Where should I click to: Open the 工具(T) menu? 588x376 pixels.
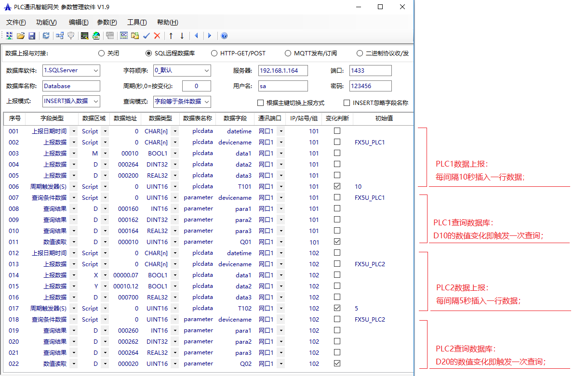pos(137,22)
